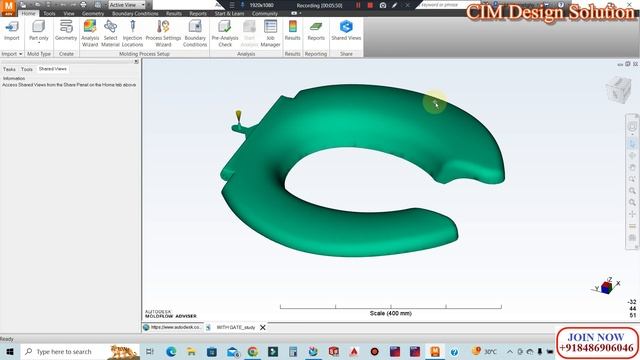
Task: Open the Job Manager
Action: [x=270, y=33]
